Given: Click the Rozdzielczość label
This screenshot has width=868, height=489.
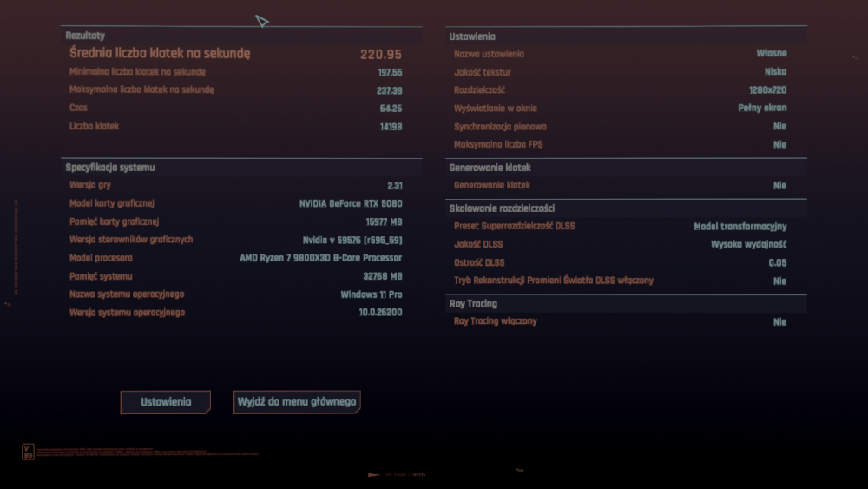Looking at the screenshot, I should (x=479, y=89).
